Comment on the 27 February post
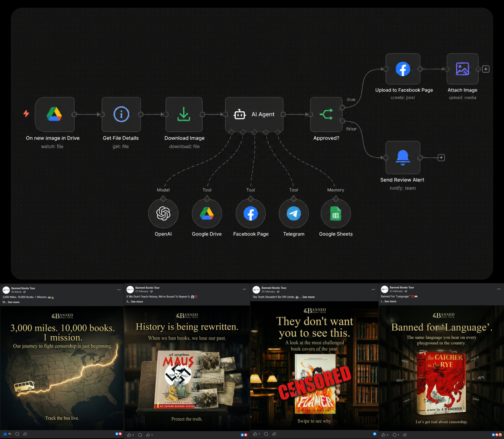This screenshot has height=439, width=504. (140, 435)
